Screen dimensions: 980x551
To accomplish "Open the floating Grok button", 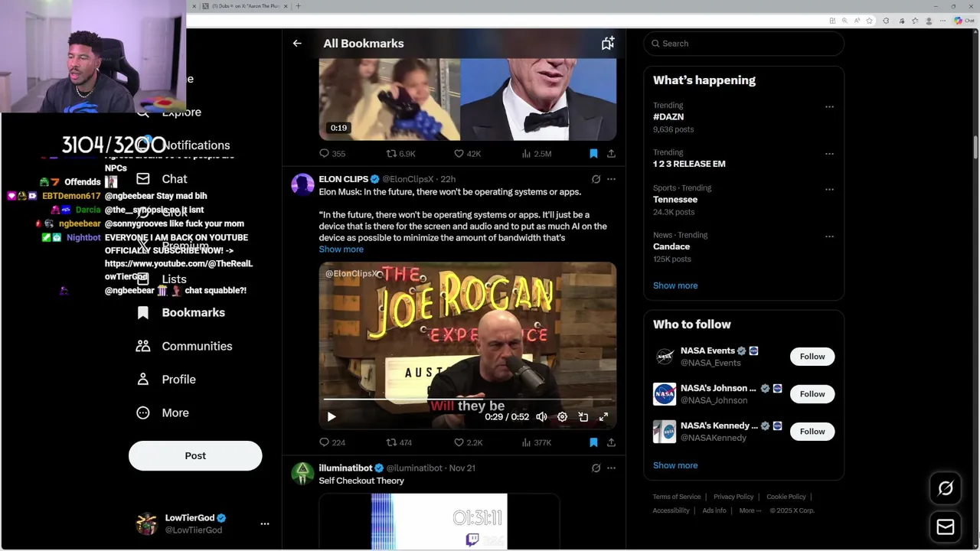I will point(946,488).
